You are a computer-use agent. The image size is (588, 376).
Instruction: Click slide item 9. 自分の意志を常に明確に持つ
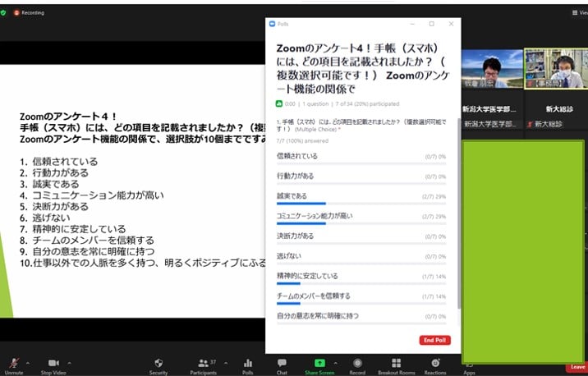[87, 251]
